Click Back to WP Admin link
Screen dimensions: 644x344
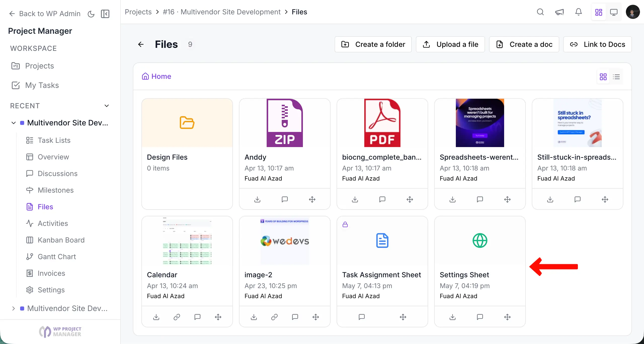tap(45, 14)
